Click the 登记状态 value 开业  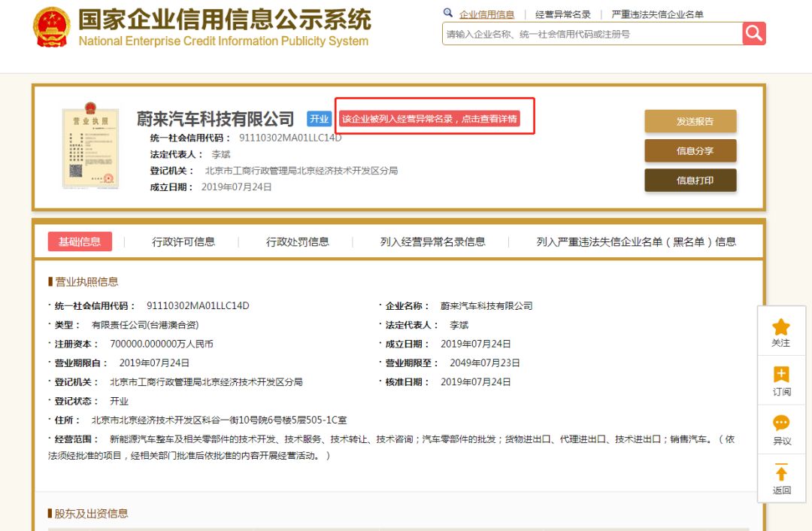tap(119, 401)
